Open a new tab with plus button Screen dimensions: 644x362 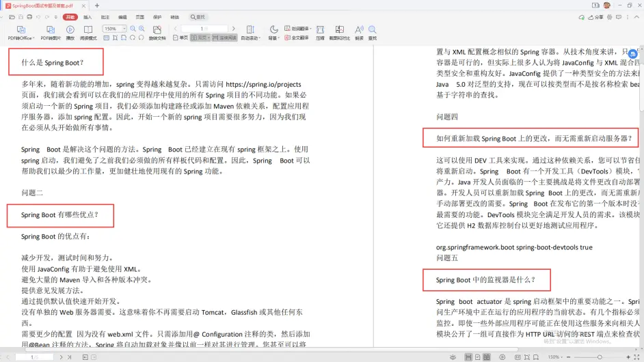(97, 5)
